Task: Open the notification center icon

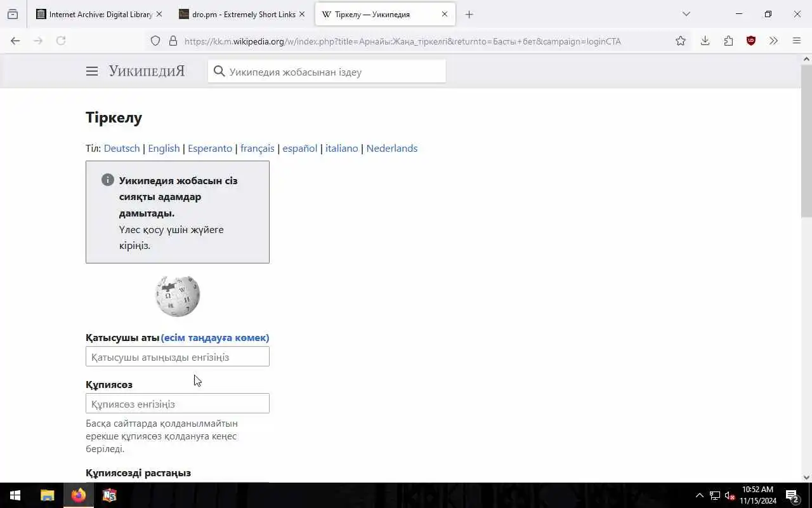Action: click(792, 495)
